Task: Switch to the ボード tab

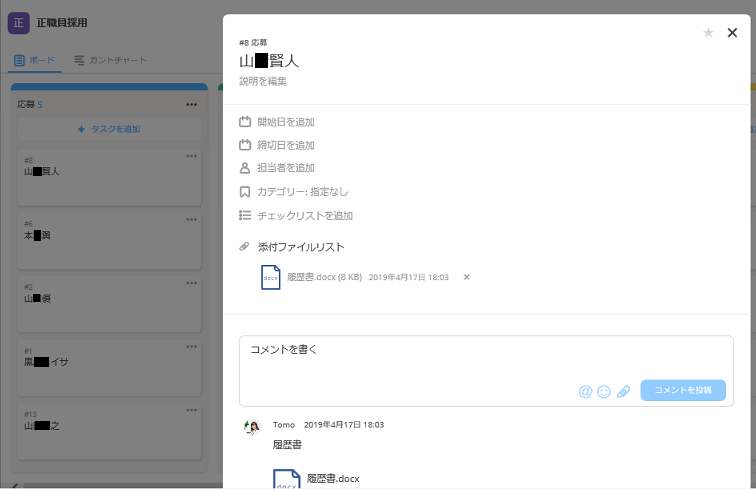Action: tap(34, 60)
